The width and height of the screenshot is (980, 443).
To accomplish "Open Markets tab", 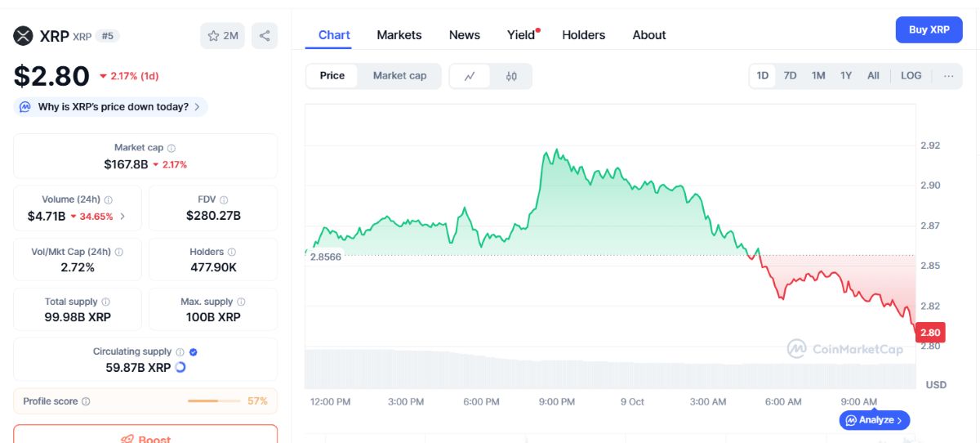I will [x=399, y=35].
